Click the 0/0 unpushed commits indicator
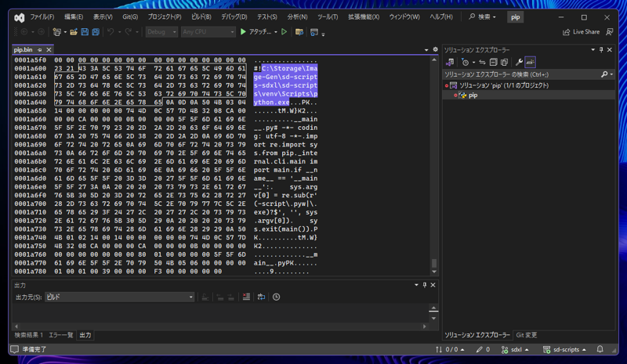 450,349
